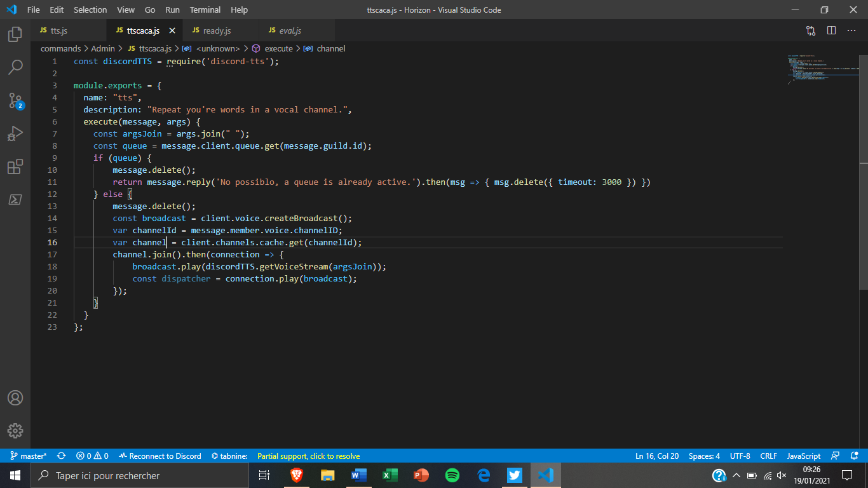Open the Run menu
Viewport: 868px width, 488px height.
click(x=172, y=10)
